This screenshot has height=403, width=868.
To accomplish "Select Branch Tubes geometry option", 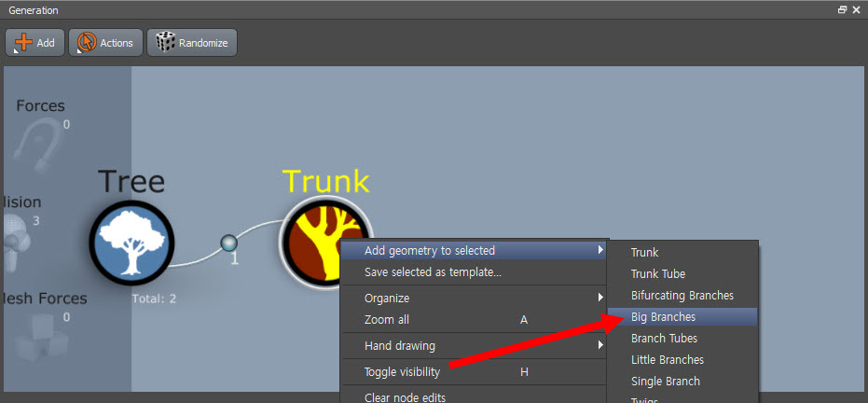I will pos(682,339).
